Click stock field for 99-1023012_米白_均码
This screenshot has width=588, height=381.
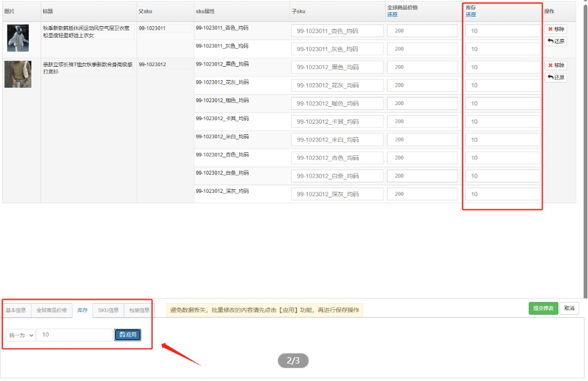tap(503, 139)
